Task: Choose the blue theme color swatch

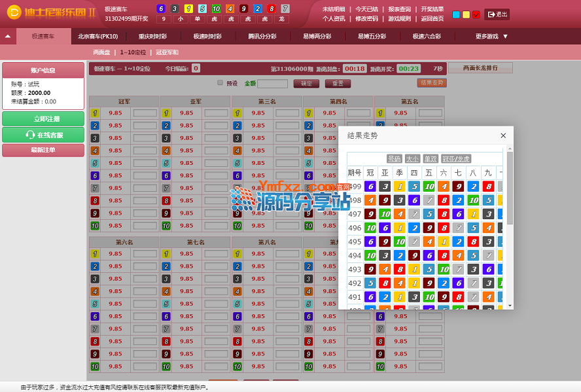Action: [456, 14]
